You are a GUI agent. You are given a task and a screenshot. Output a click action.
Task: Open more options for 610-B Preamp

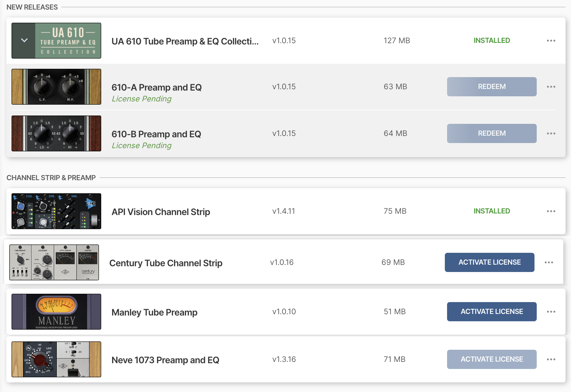point(551,133)
